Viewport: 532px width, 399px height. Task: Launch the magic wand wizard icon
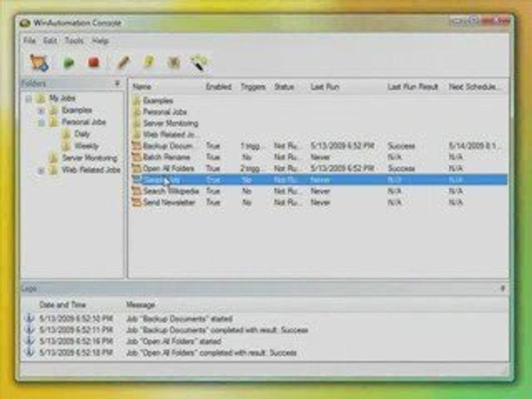pos(200,63)
